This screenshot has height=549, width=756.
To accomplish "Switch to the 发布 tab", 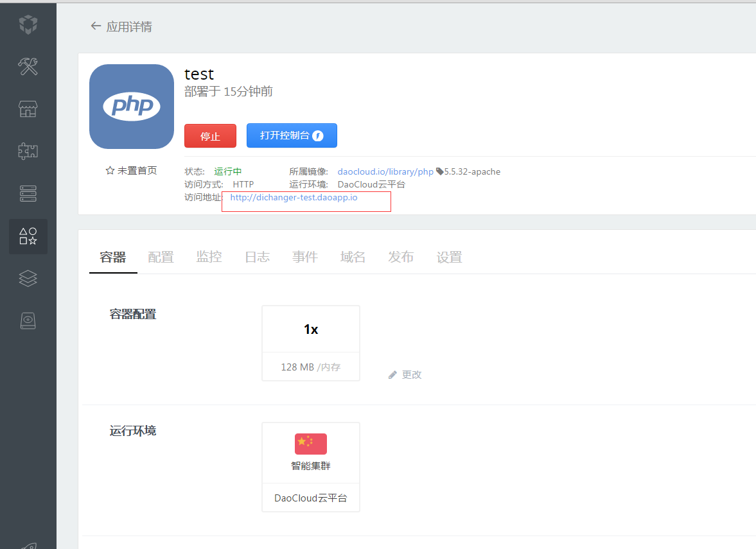I will (x=401, y=257).
